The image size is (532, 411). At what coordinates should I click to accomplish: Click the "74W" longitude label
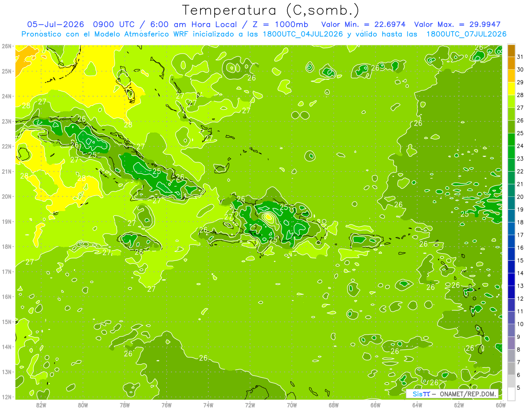click(208, 404)
